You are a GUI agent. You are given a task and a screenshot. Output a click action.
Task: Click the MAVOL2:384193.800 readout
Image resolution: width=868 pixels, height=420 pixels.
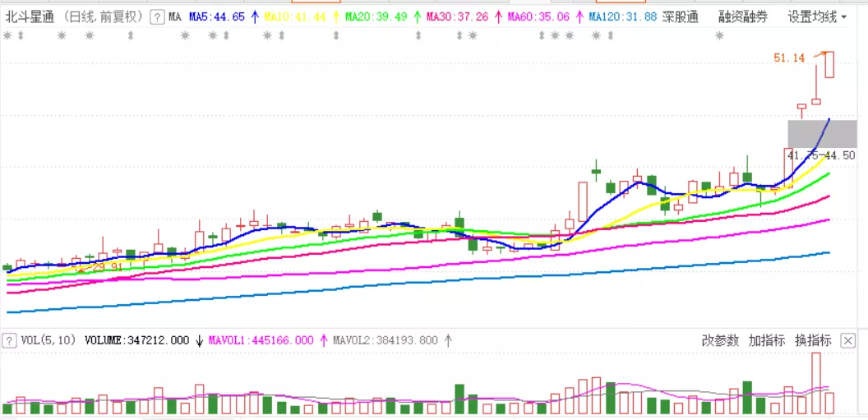point(386,340)
